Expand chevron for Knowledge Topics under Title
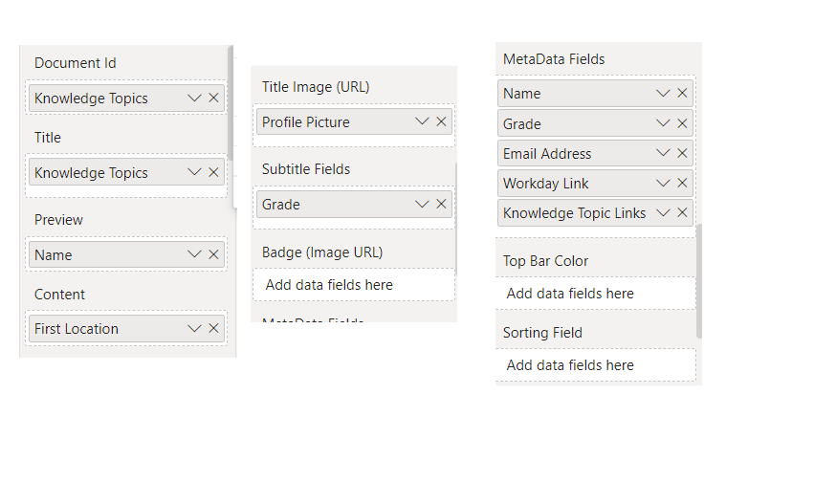 coord(194,172)
